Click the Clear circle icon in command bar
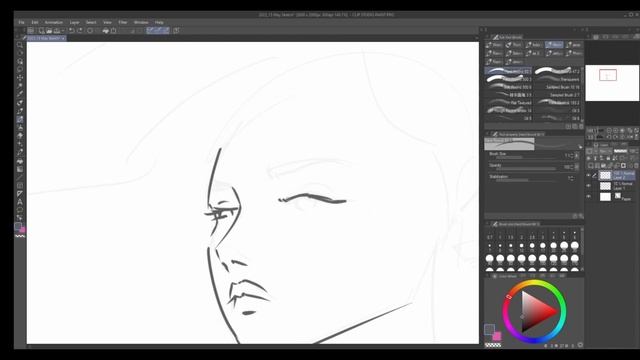Screen dimensions: 640x360 (x=90, y=31)
